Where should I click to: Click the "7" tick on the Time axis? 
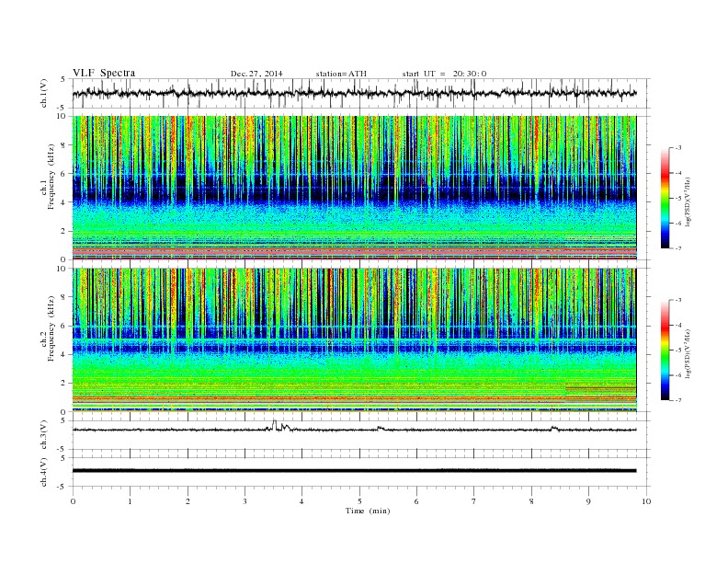[474, 501]
